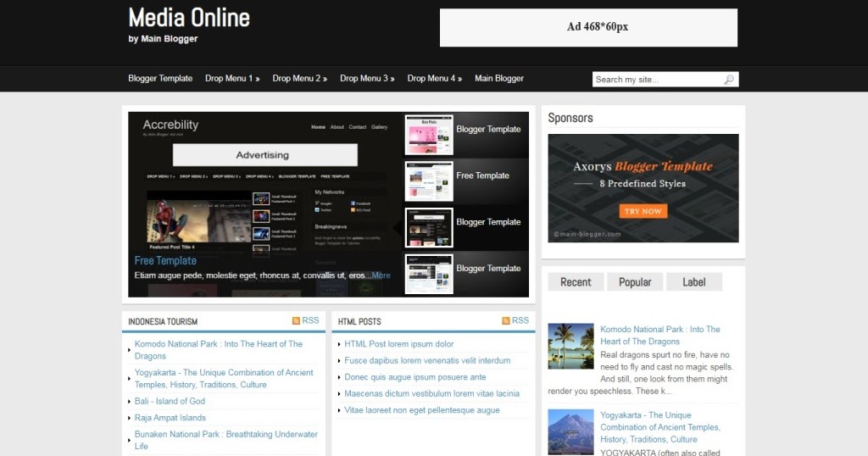Open Raja Ampat Islands link
Screen dimensions: 868x456
[x=170, y=418]
